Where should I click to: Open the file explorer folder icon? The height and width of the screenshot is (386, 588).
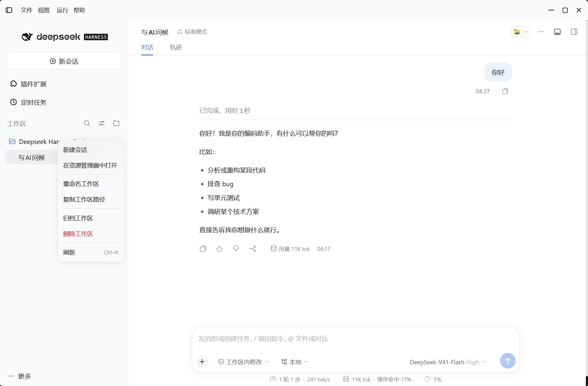tap(517, 32)
